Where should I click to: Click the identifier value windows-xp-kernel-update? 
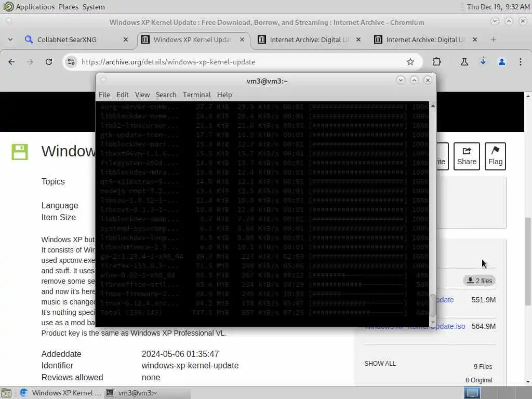190,366
